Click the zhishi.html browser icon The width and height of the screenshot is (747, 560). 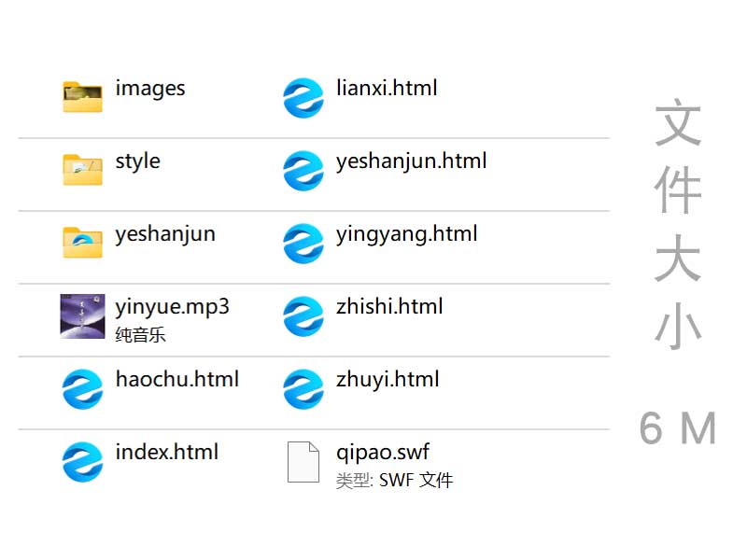[x=303, y=315]
